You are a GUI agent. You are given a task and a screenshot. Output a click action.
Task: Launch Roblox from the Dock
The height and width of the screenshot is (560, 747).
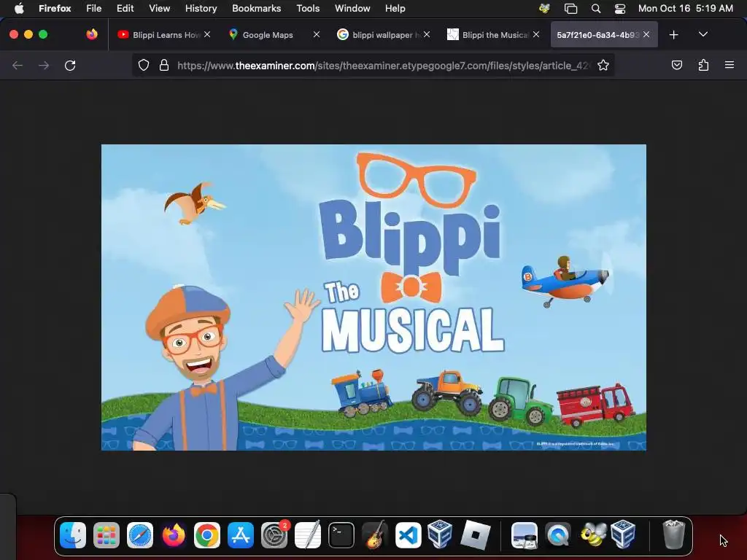coord(475,535)
